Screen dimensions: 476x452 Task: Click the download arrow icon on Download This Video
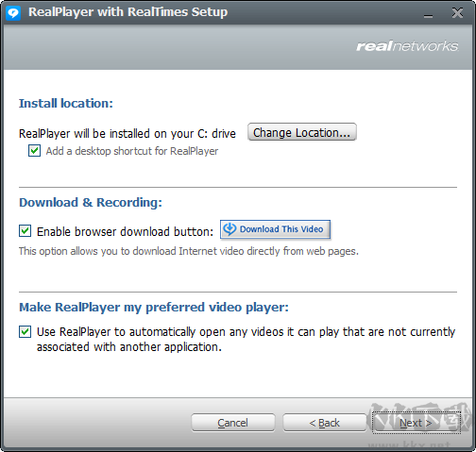click(x=229, y=229)
